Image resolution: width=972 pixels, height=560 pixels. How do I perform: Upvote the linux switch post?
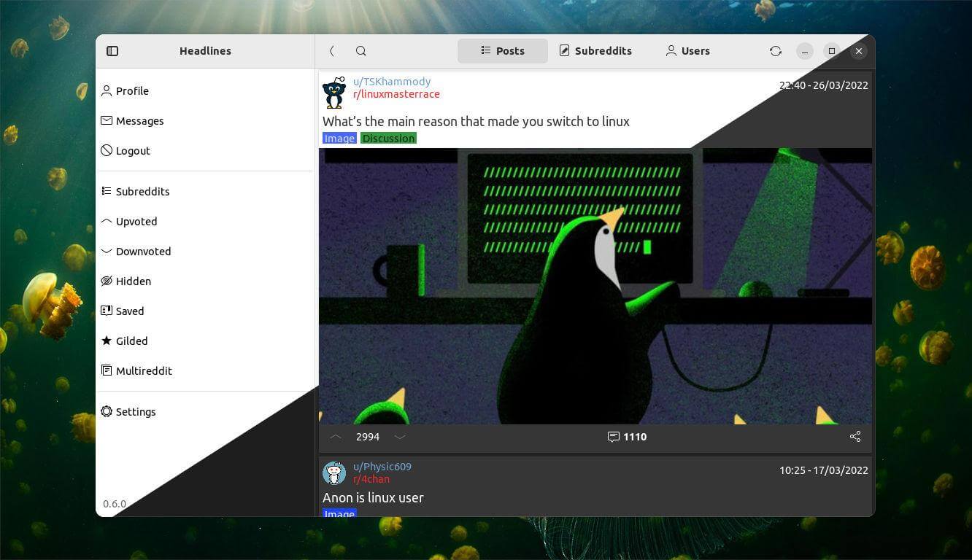(x=336, y=437)
